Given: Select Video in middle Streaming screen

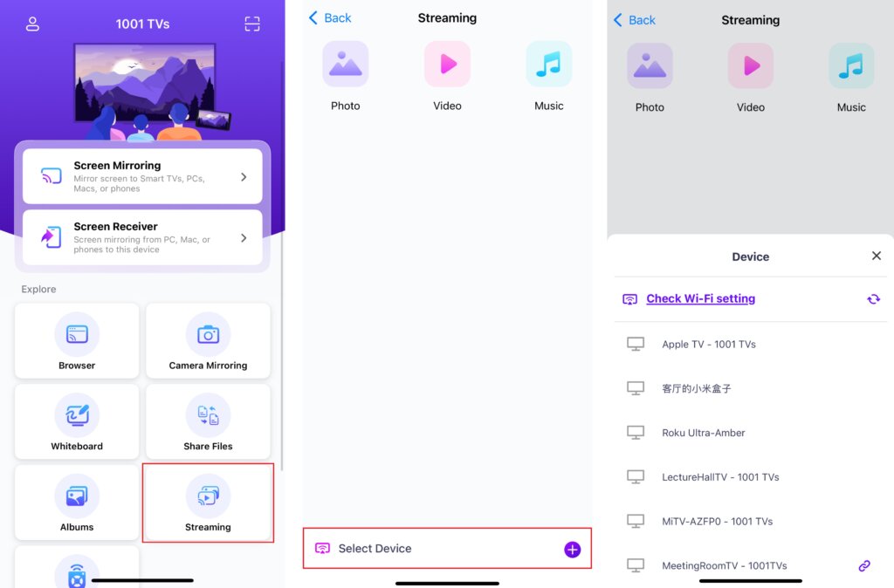Looking at the screenshot, I should (448, 77).
